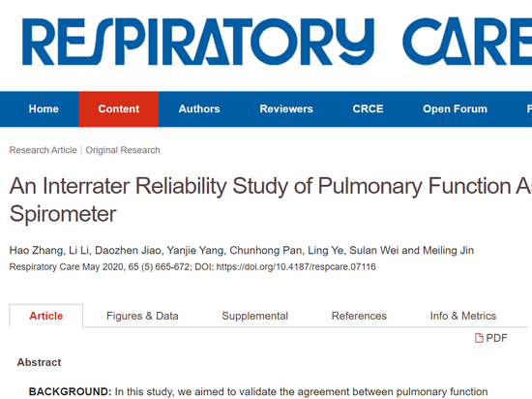The height and width of the screenshot is (399, 532).
Task: Click the PDF document icon
Action: [479, 338]
